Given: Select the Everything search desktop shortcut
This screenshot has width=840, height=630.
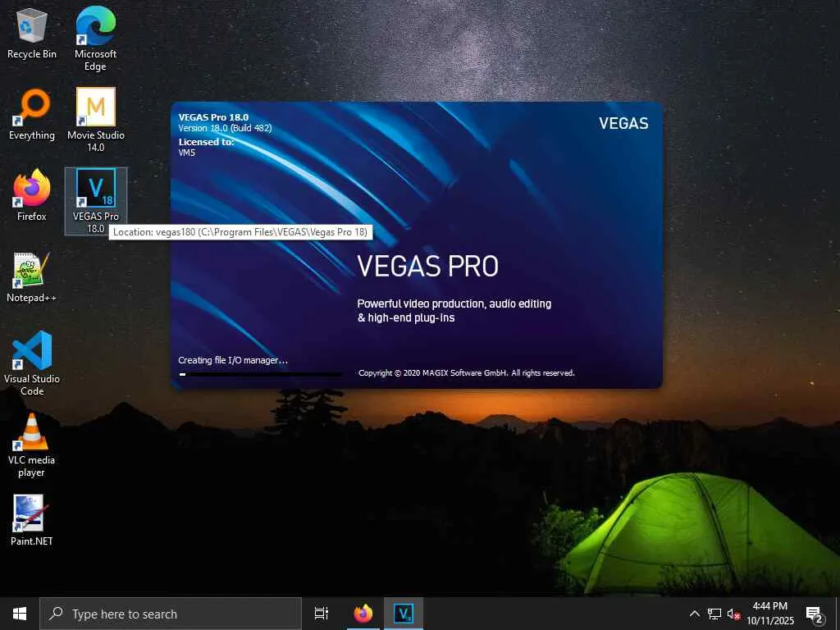Looking at the screenshot, I should pyautogui.click(x=32, y=115).
